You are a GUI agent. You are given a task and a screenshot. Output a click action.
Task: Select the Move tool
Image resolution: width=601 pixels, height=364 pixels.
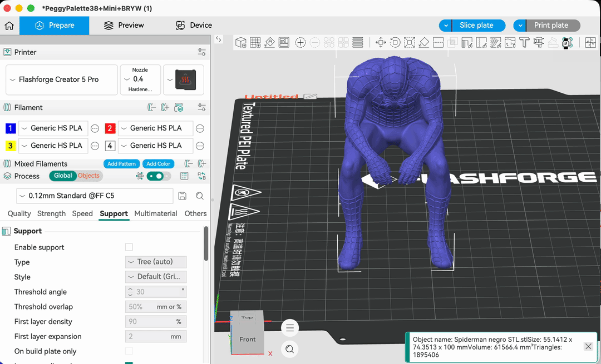381,42
